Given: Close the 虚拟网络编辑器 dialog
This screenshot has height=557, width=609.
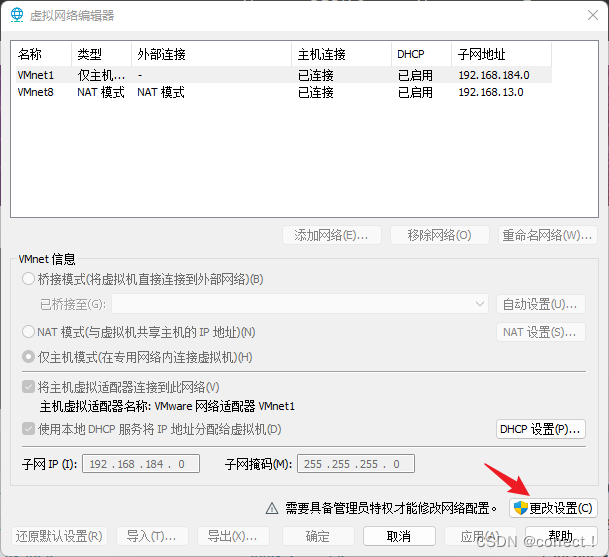Looking at the screenshot, I should tap(593, 15).
